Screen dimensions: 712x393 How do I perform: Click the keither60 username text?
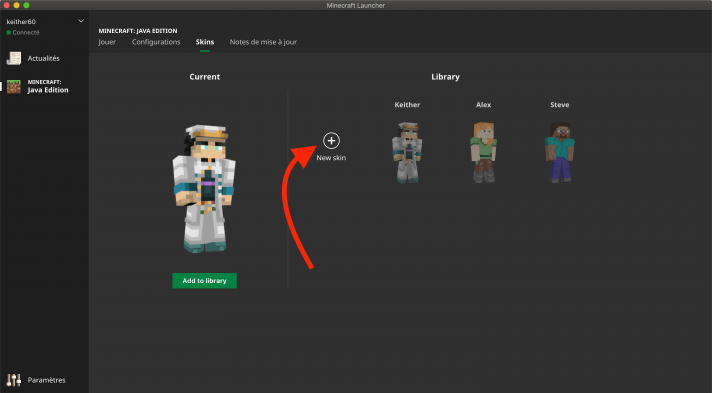[21, 21]
